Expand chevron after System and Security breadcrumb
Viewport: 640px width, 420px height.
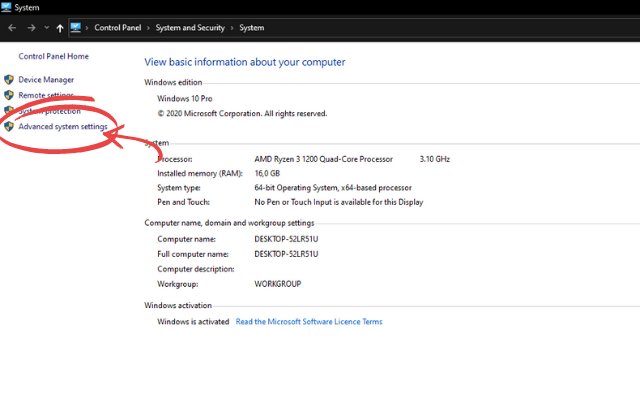(x=232, y=28)
